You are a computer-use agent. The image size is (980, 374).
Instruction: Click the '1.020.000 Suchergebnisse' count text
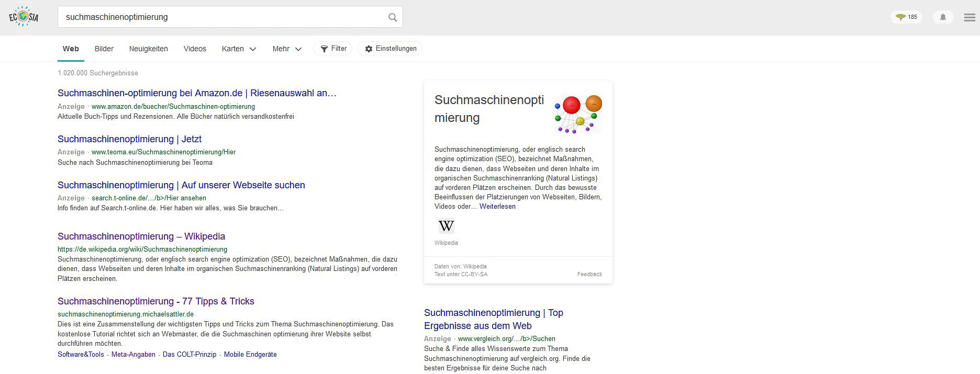point(98,73)
